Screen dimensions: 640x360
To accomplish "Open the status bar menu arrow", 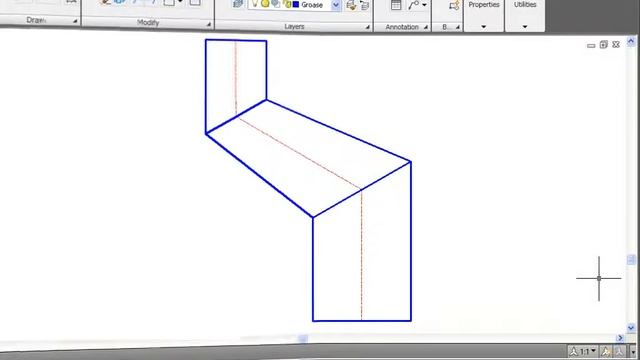I will pos(633,352).
